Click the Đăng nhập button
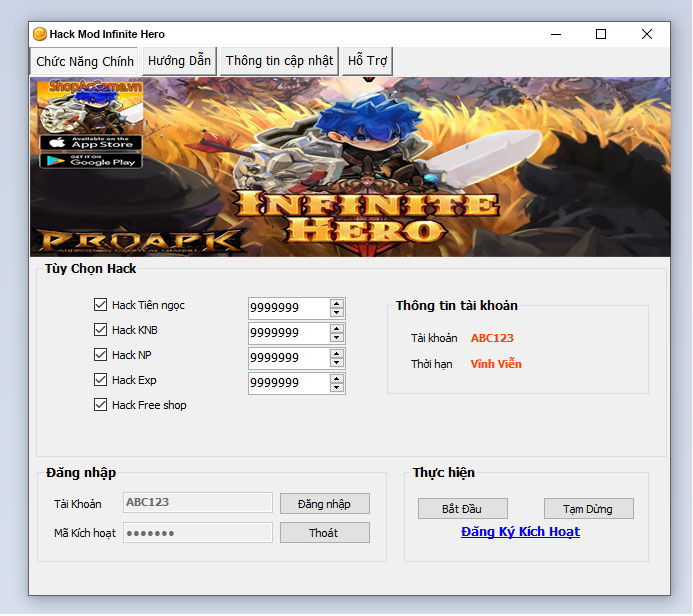The height and width of the screenshot is (616, 693). tap(324, 504)
